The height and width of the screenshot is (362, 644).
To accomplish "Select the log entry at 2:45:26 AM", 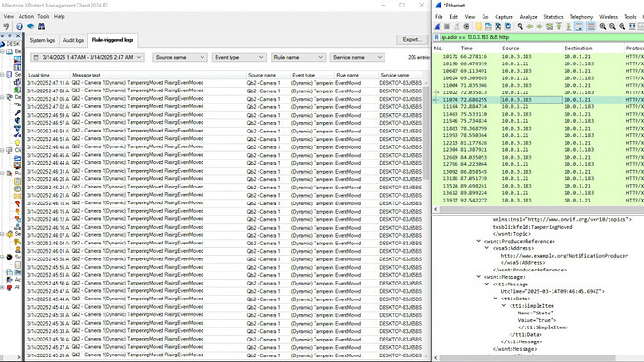I will coord(224,355).
